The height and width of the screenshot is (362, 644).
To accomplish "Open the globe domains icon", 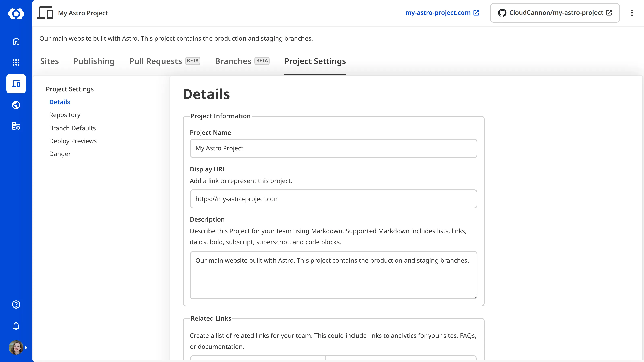I will click(16, 105).
